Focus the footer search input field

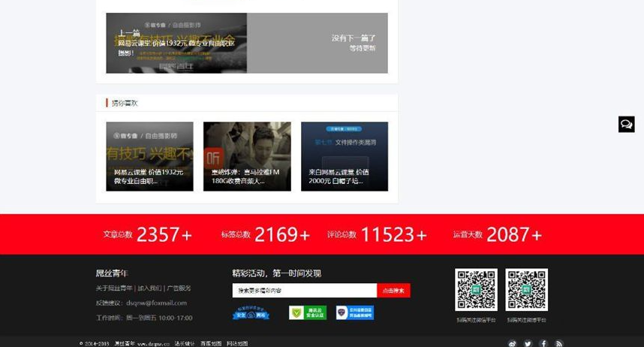tap(304, 291)
